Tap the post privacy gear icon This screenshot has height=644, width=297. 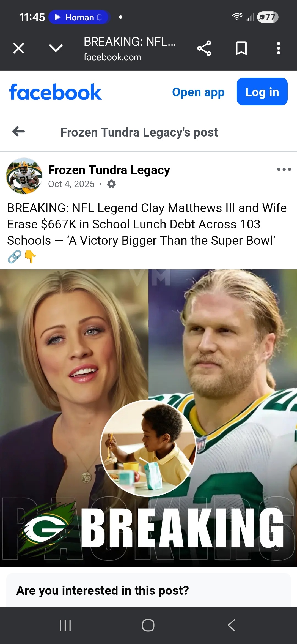click(x=111, y=184)
